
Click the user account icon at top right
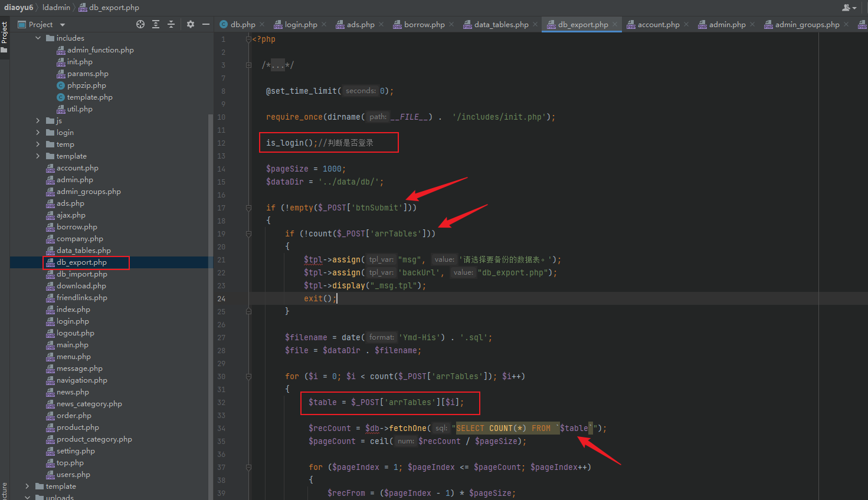click(849, 8)
